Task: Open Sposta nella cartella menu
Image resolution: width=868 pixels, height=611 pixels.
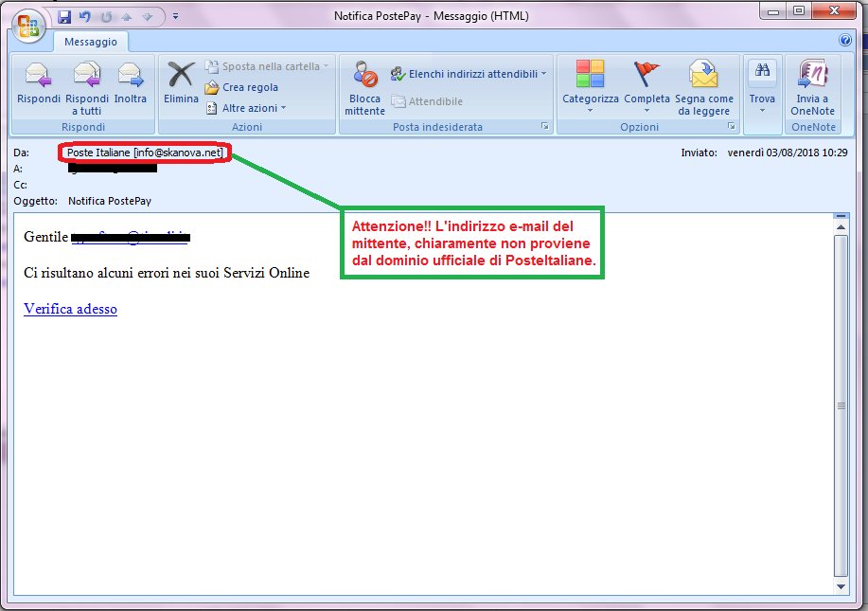Action: pos(267,66)
